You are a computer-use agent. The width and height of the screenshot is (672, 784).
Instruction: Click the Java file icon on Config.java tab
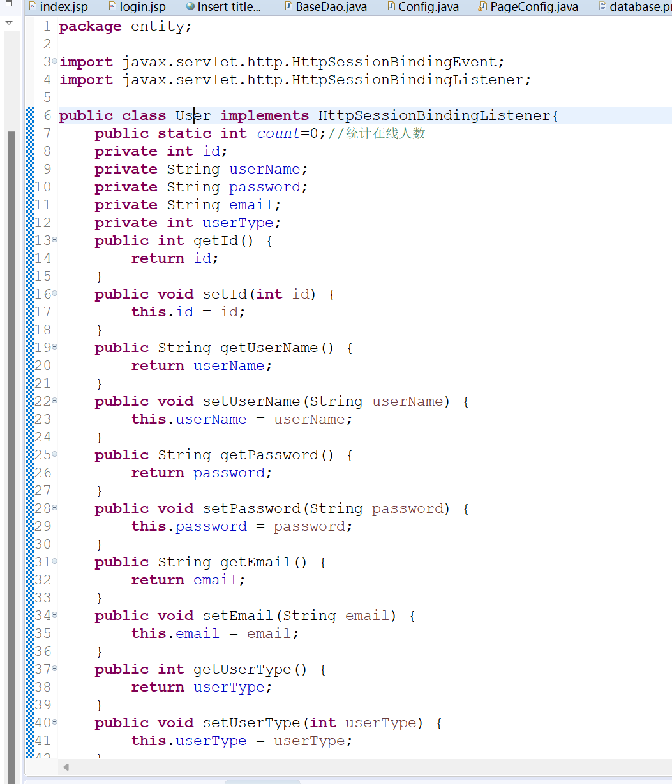coord(391,6)
